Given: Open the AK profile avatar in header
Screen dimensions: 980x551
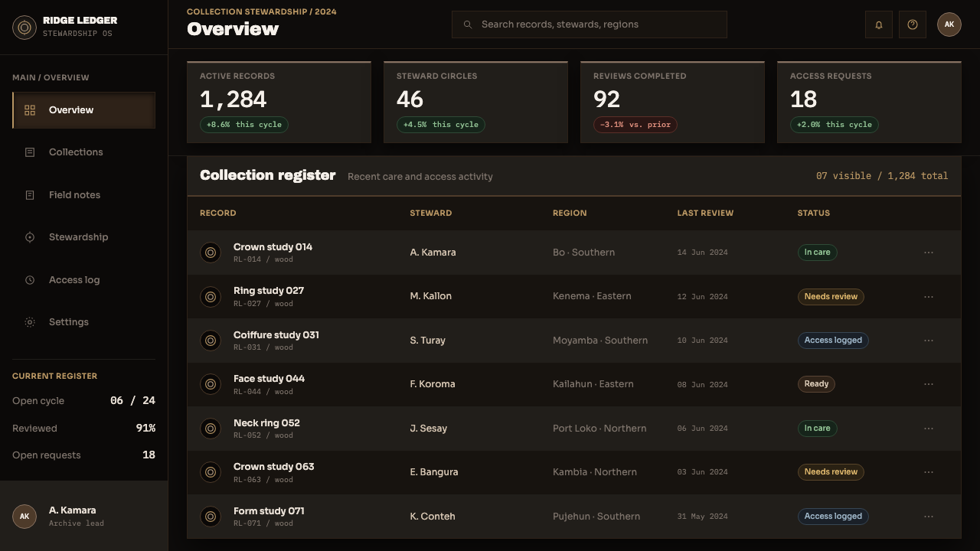Looking at the screenshot, I should click(x=949, y=24).
